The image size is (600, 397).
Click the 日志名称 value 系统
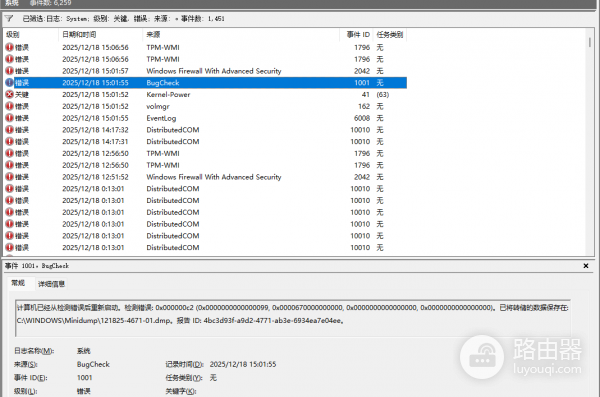click(83, 351)
